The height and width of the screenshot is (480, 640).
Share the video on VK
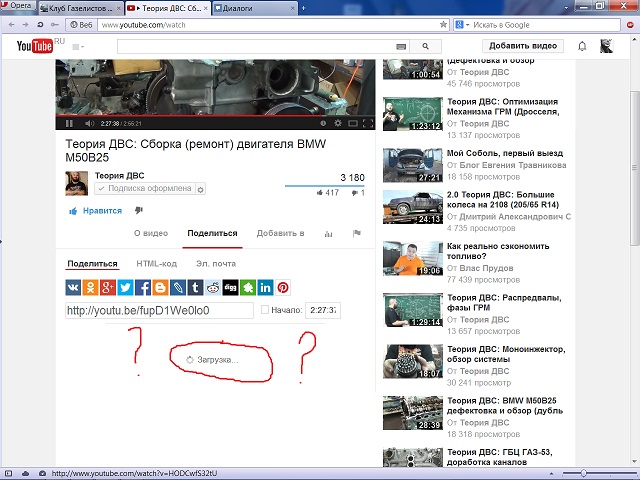pyautogui.click(x=73, y=288)
